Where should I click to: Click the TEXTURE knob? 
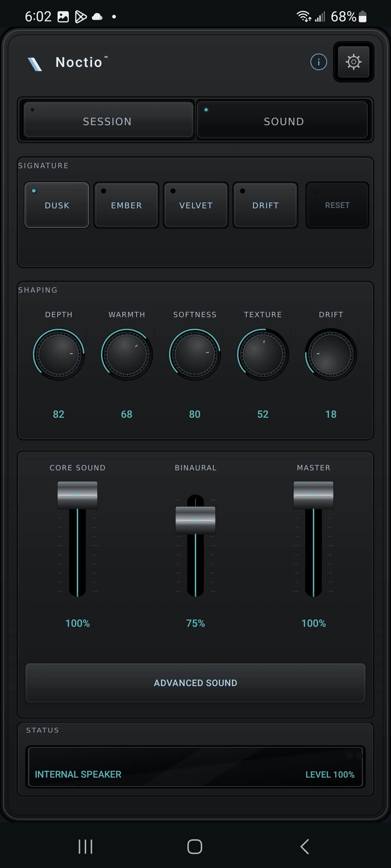(263, 354)
